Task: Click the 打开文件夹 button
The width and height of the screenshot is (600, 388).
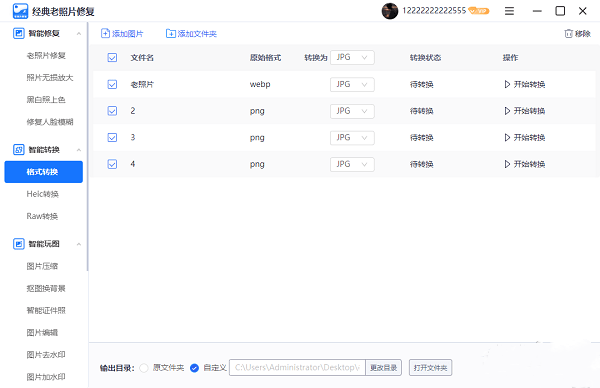Action: click(x=430, y=368)
